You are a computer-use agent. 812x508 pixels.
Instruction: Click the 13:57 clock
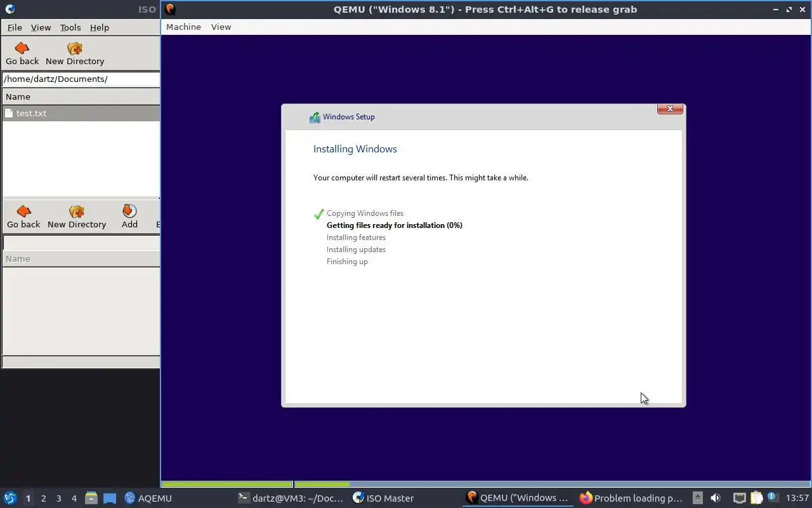[x=797, y=498]
